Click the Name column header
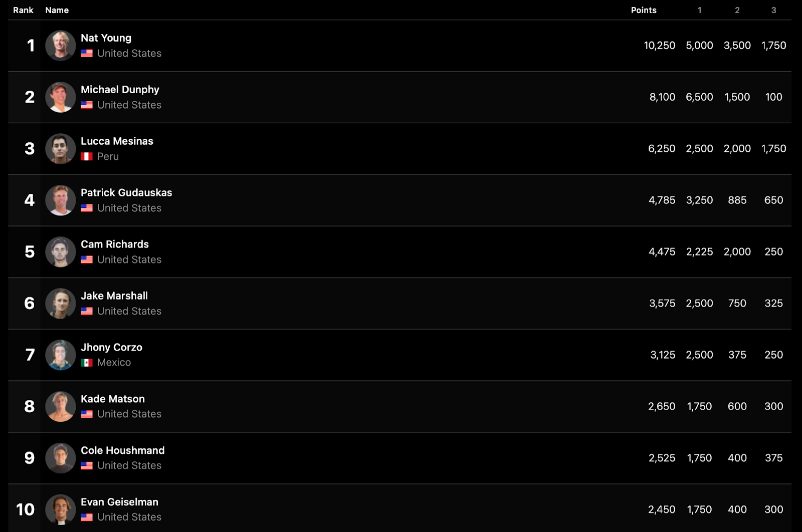This screenshot has height=532, width=802. [57, 10]
